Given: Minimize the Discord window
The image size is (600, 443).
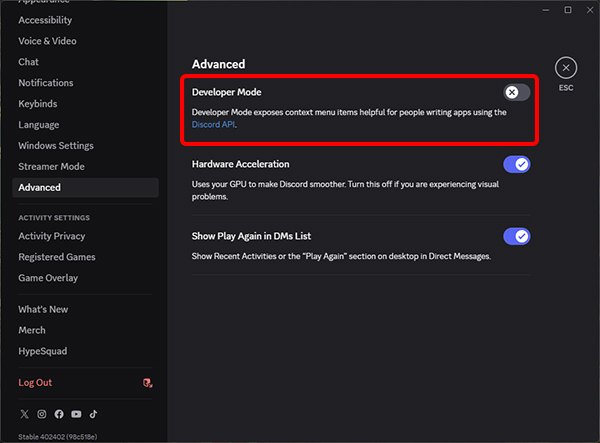Looking at the screenshot, I should point(546,10).
